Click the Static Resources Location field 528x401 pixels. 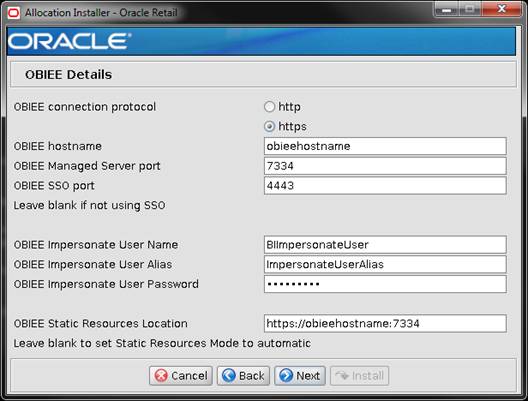click(385, 324)
